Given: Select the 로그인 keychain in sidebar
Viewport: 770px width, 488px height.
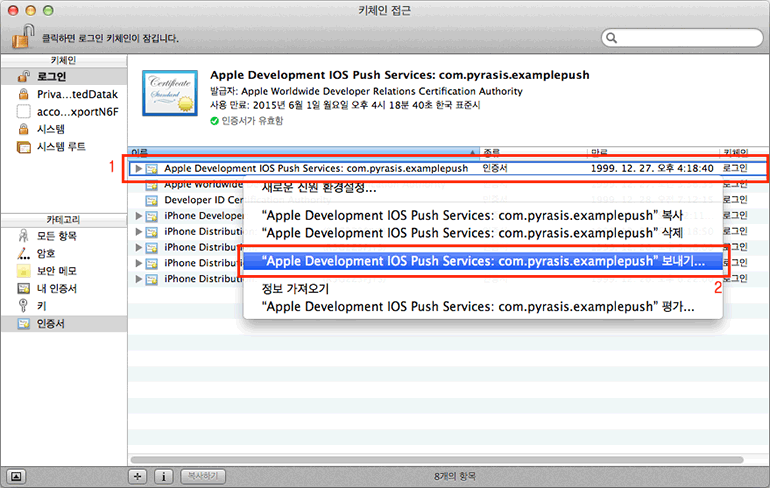Looking at the screenshot, I should (x=52, y=76).
